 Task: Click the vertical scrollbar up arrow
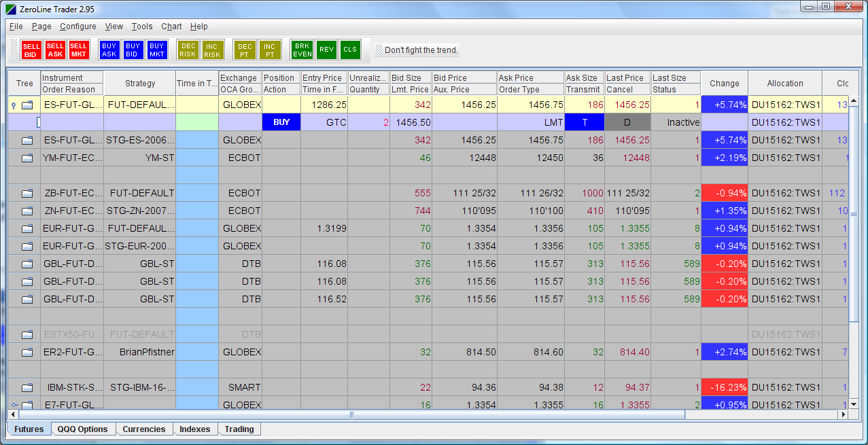pos(855,101)
